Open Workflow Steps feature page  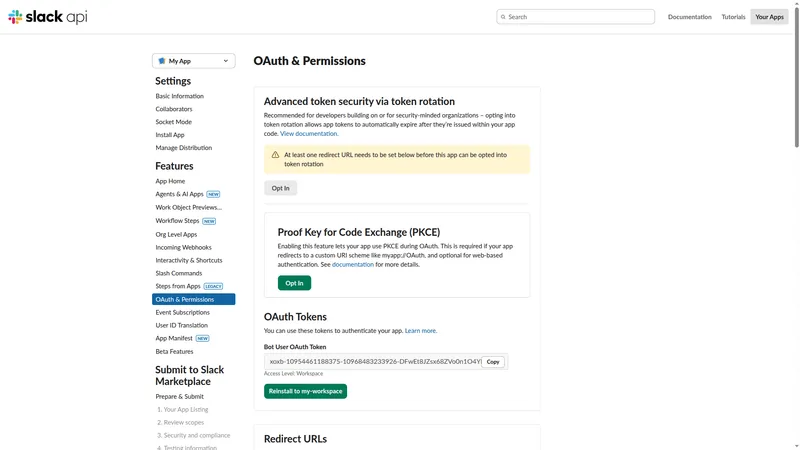pyautogui.click(x=177, y=220)
